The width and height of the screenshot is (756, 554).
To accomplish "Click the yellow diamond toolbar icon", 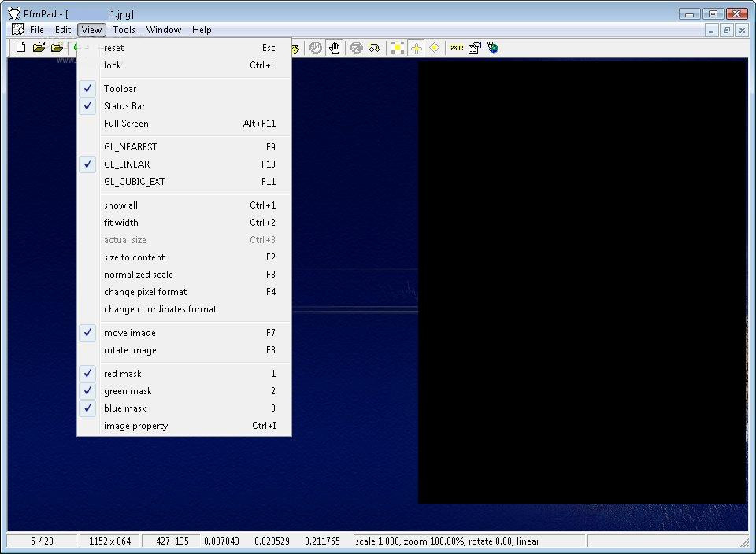I will coord(435,48).
